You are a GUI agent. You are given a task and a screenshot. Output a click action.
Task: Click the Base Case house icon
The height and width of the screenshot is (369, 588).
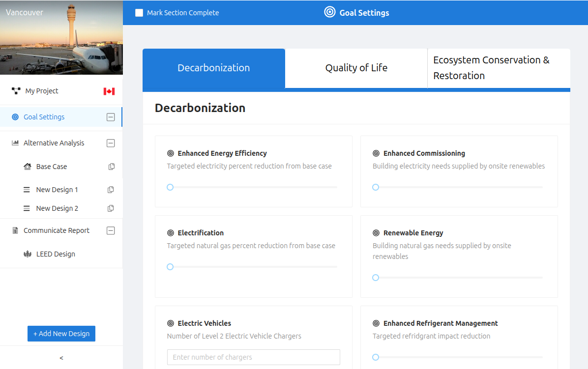click(x=28, y=167)
